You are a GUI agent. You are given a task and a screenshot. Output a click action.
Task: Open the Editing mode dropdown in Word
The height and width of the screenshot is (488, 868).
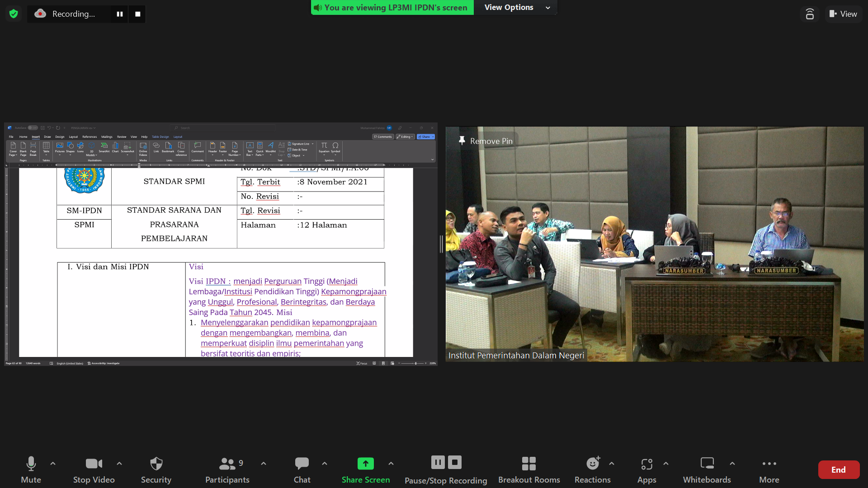click(x=405, y=136)
